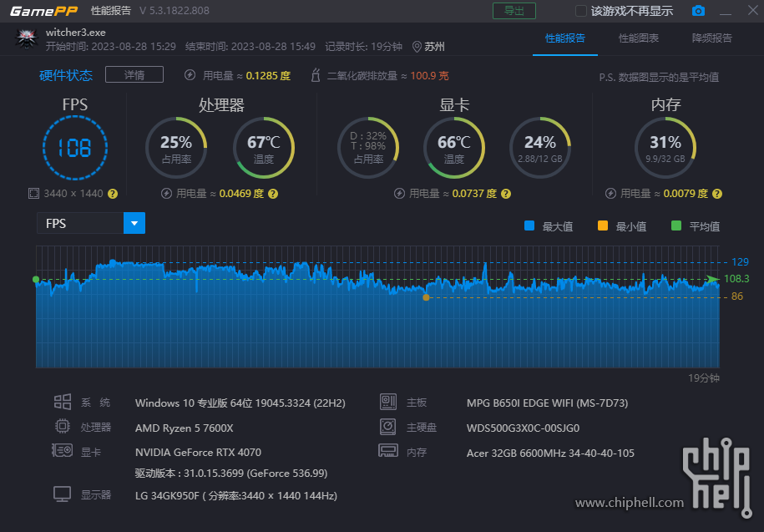Click the location pin icon near 苏州
Viewport: 764px width, 532px height.
tap(417, 47)
